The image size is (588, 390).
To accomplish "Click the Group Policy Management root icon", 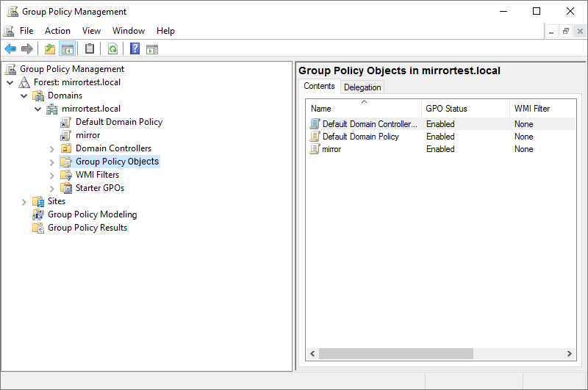I will 10,69.
